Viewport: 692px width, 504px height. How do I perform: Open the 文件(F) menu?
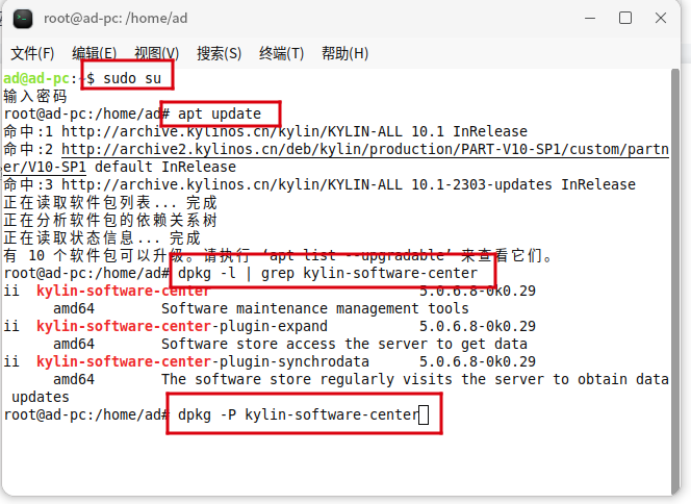pos(32,53)
